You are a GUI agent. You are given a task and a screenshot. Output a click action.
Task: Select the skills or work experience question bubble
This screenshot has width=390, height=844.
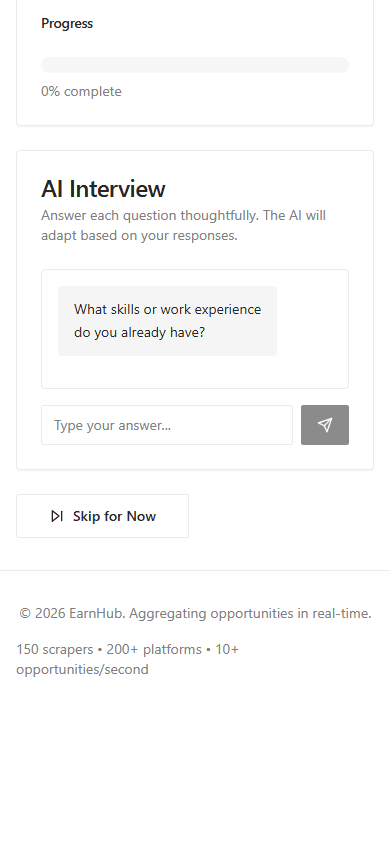tap(167, 321)
